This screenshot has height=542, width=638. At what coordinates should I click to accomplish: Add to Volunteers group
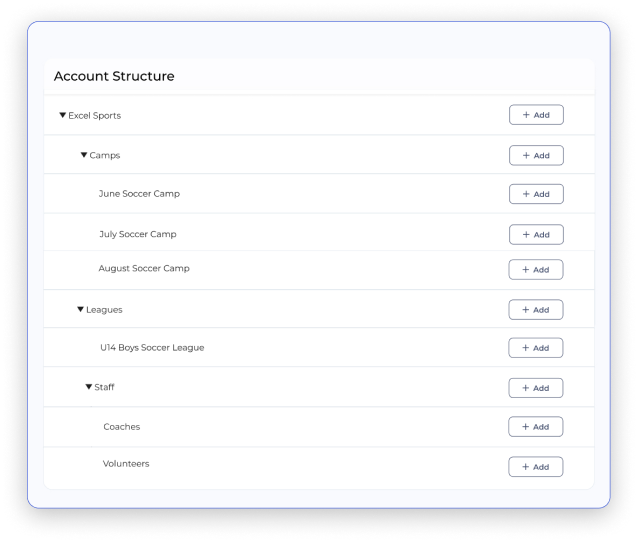(x=536, y=467)
